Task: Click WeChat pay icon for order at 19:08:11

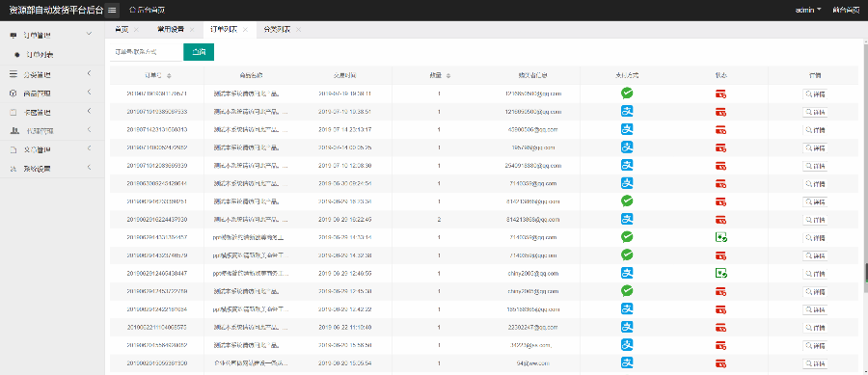Action: point(627,93)
